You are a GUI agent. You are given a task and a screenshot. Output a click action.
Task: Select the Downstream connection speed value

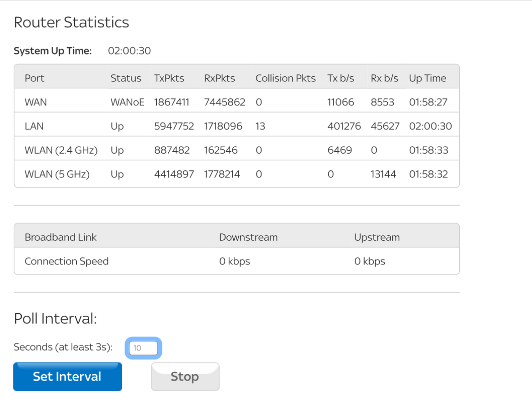pos(234,262)
